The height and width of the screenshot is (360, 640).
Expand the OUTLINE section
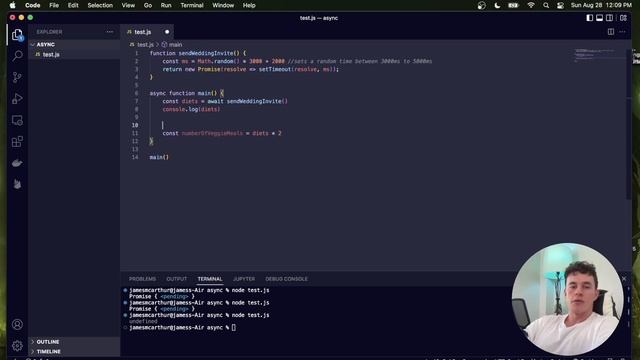75,342
